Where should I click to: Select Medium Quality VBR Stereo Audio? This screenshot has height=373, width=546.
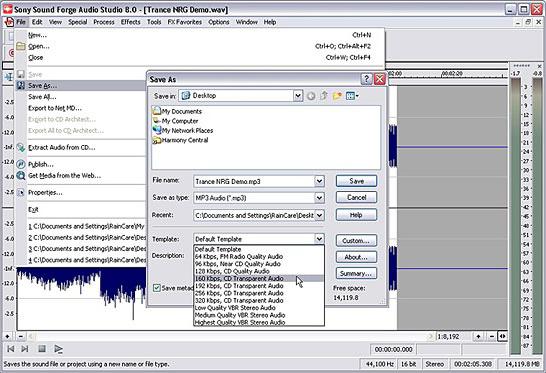pos(259,315)
